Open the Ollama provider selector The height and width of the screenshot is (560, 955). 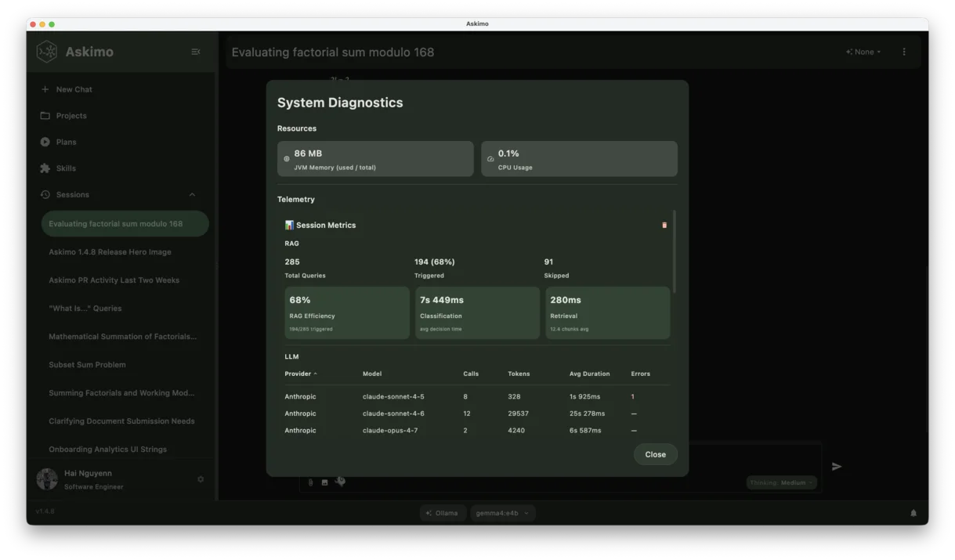pos(443,513)
